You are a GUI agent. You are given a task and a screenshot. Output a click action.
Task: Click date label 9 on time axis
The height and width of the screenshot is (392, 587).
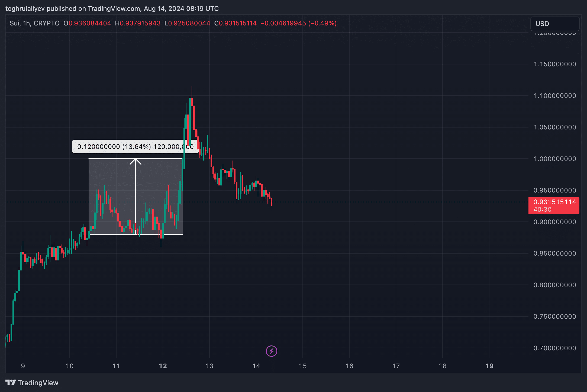(x=23, y=366)
